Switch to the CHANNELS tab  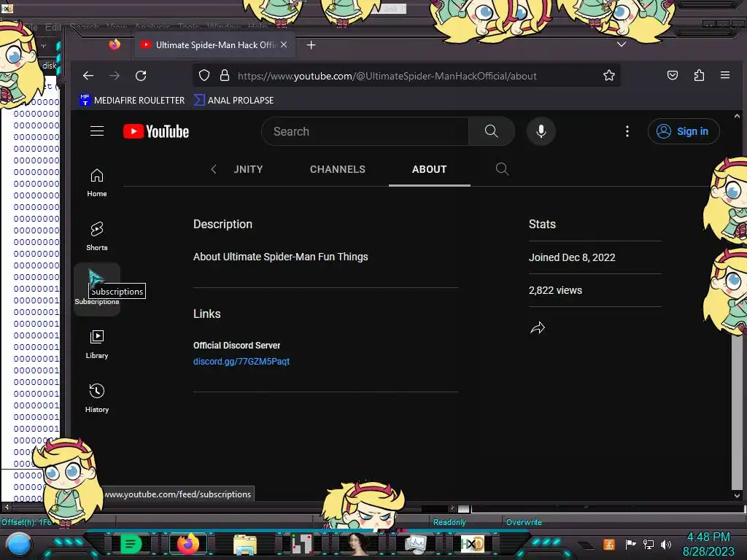tap(337, 169)
